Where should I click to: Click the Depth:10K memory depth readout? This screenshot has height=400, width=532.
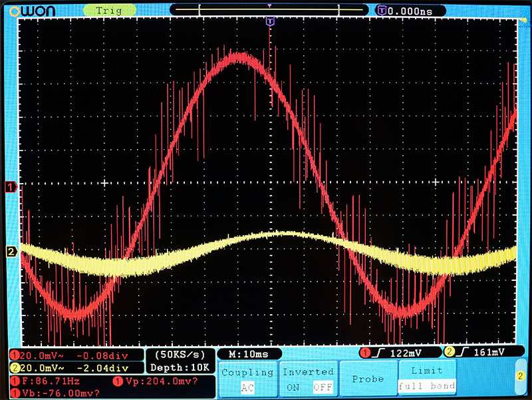point(180,367)
